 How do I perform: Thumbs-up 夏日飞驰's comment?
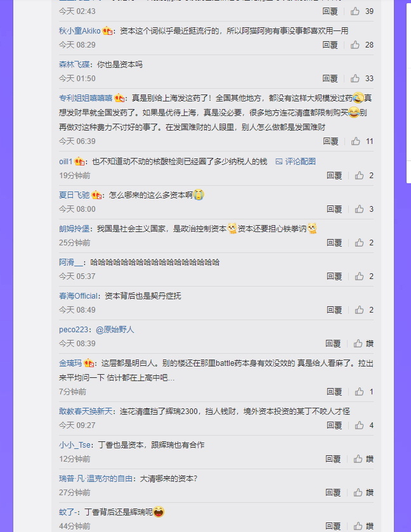[x=359, y=209]
